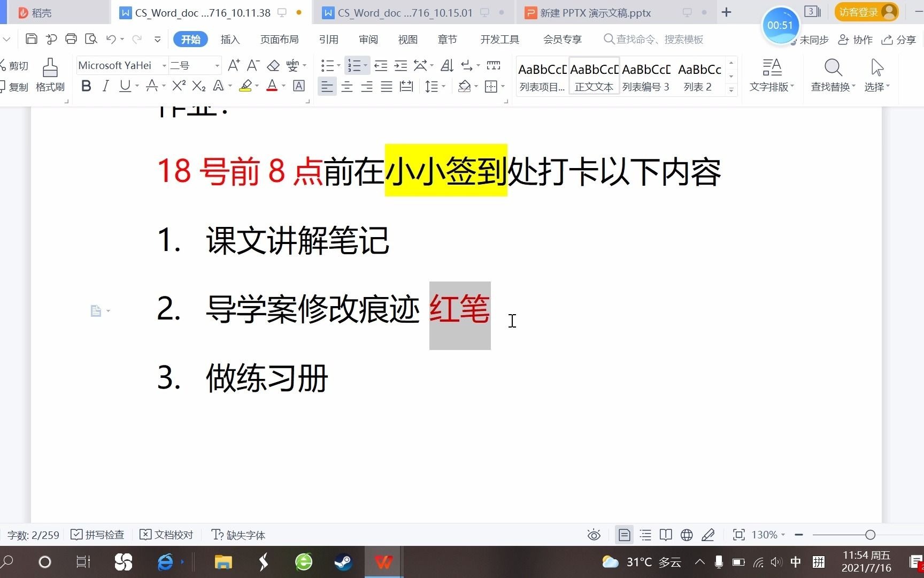Open the 视图 View tab
This screenshot has height=578, width=924.
[407, 40]
